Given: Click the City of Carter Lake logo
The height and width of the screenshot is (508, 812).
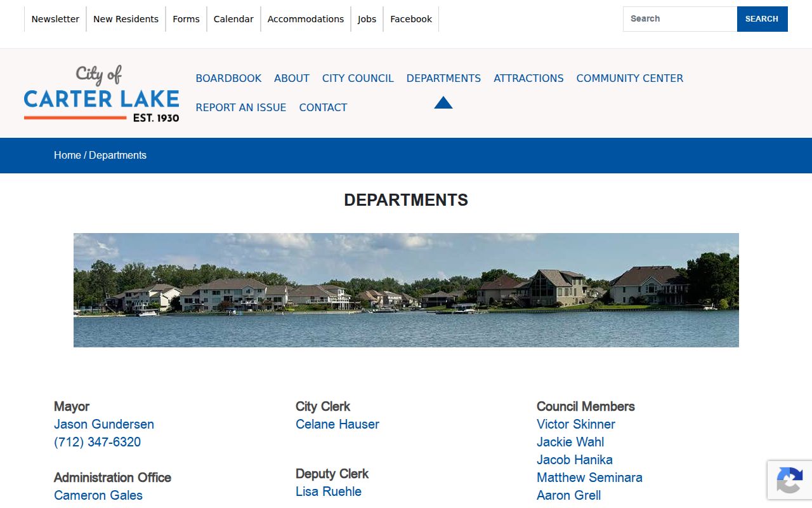Looking at the screenshot, I should [x=101, y=93].
